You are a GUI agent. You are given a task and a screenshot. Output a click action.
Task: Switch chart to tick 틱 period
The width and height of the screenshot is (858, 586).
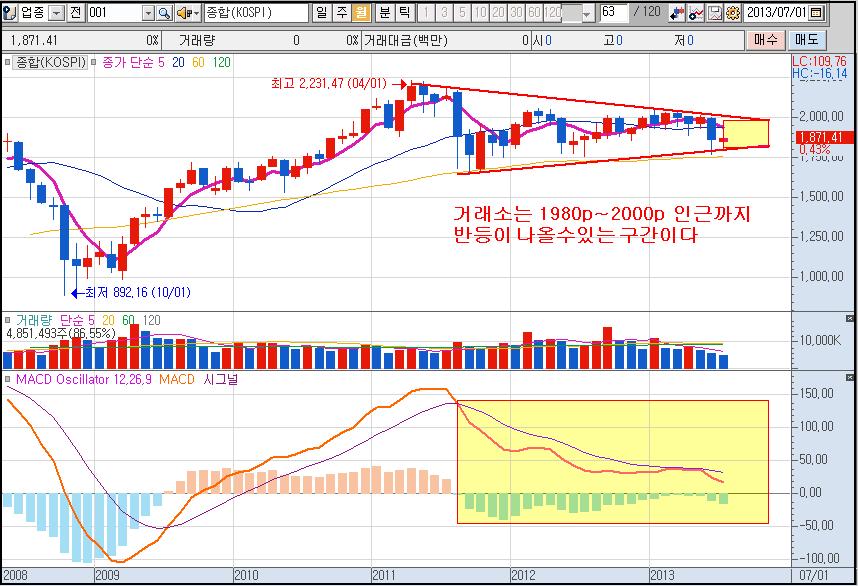404,13
